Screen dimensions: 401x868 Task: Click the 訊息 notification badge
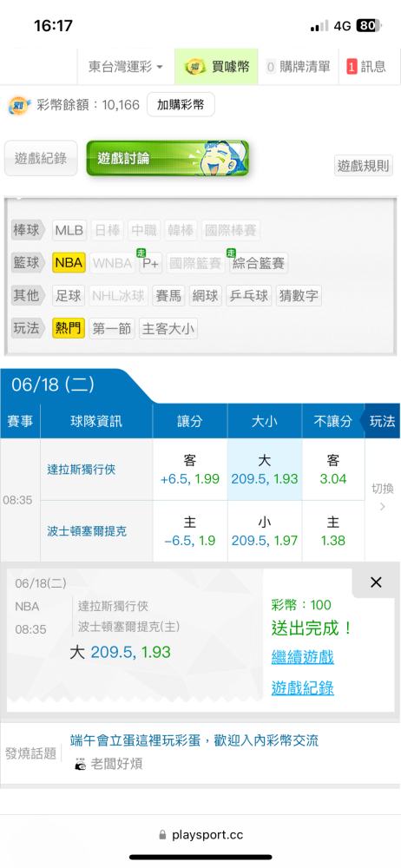click(352, 67)
